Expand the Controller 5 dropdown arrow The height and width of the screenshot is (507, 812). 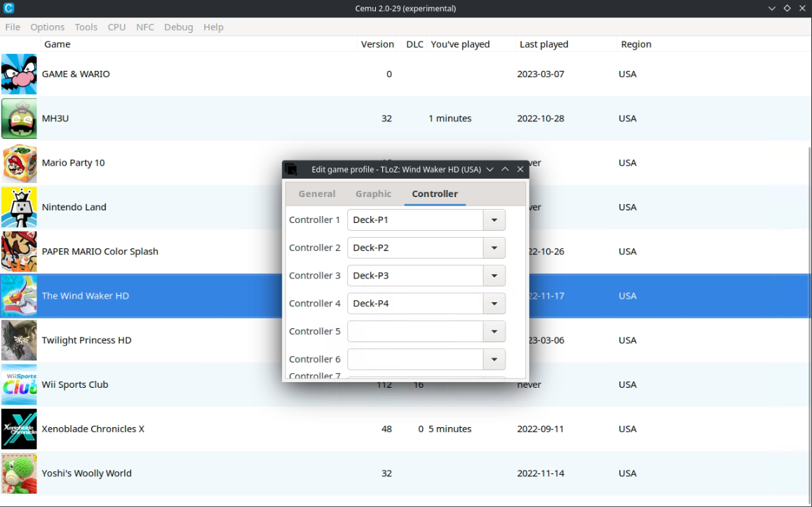click(x=494, y=332)
